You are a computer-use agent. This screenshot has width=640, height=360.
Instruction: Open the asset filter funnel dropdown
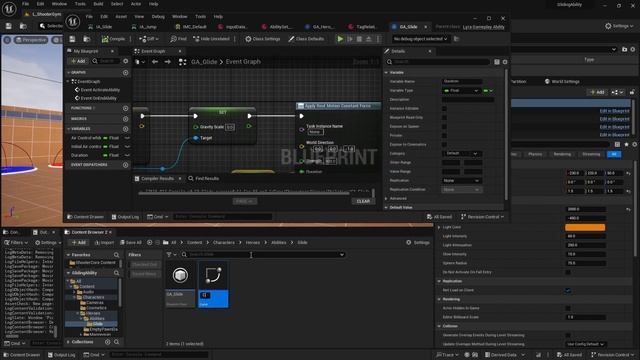[171, 255]
